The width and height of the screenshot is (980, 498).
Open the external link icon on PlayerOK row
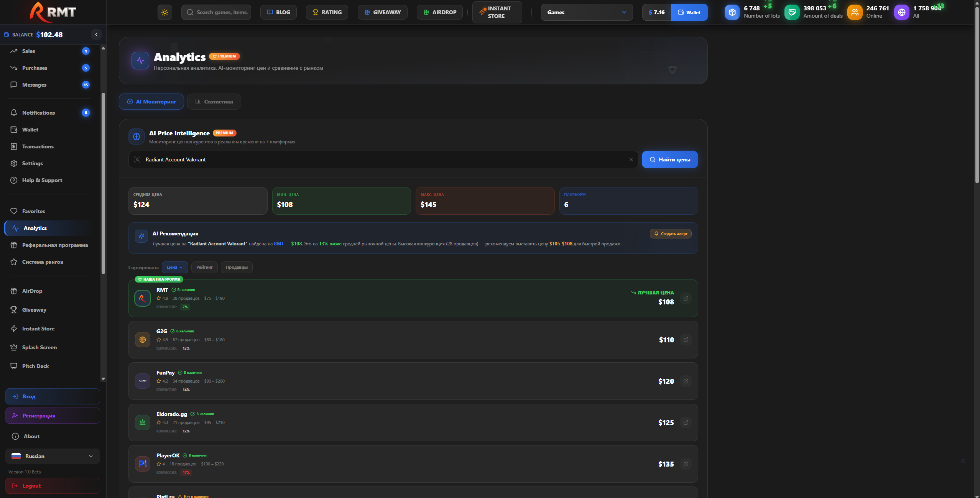coord(686,464)
